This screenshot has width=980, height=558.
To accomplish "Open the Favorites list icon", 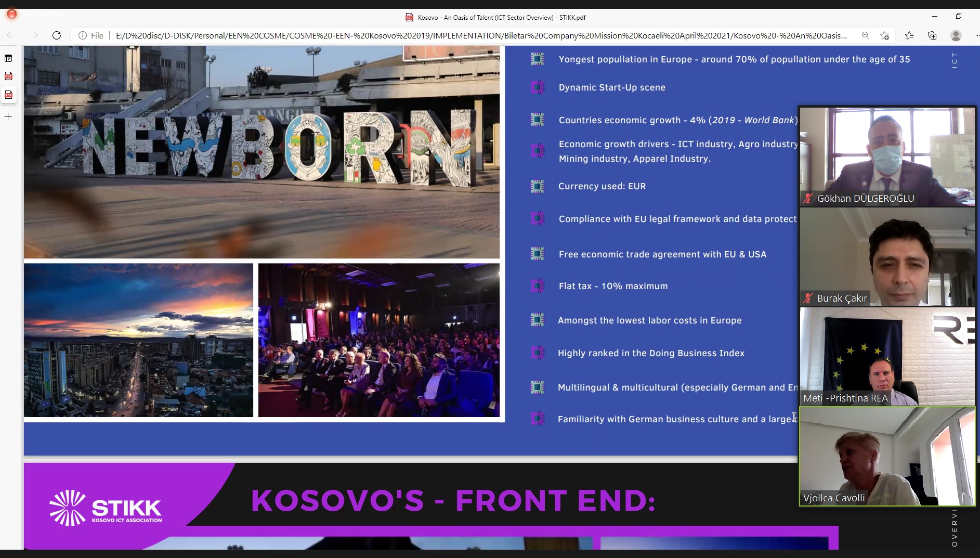I will coord(909,35).
